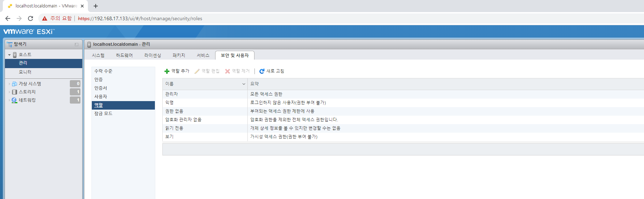The height and width of the screenshot is (199, 644).
Task: Click the 역할 제거 button
Action: 237,71
